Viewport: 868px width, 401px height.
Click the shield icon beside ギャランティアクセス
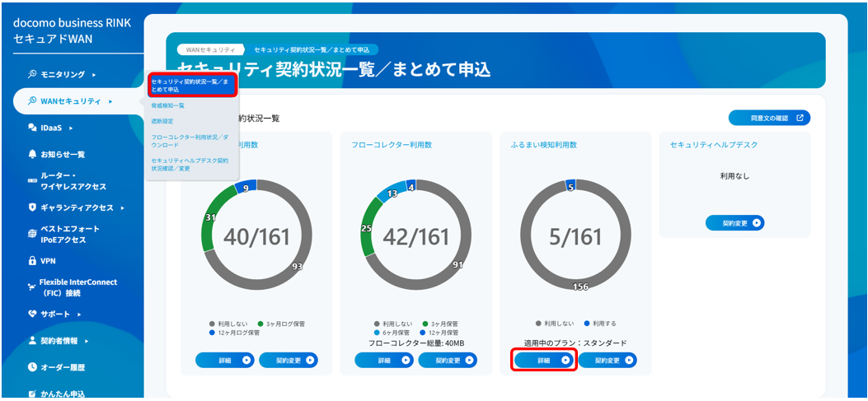click(x=33, y=207)
